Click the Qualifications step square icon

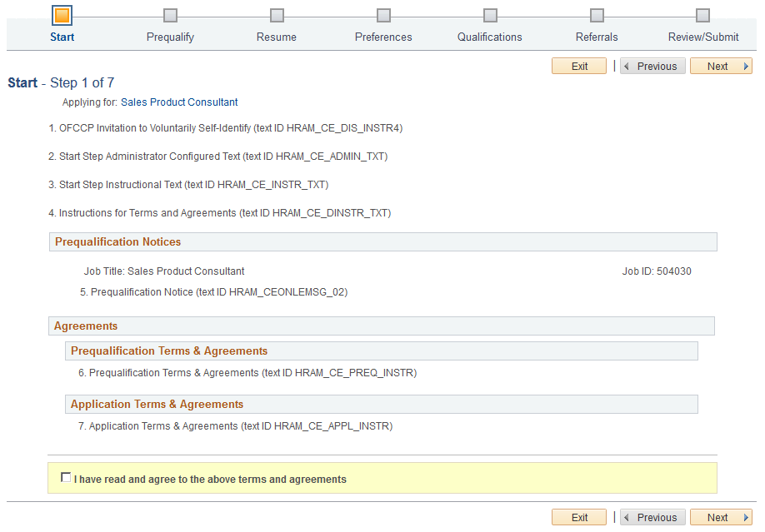490,16
